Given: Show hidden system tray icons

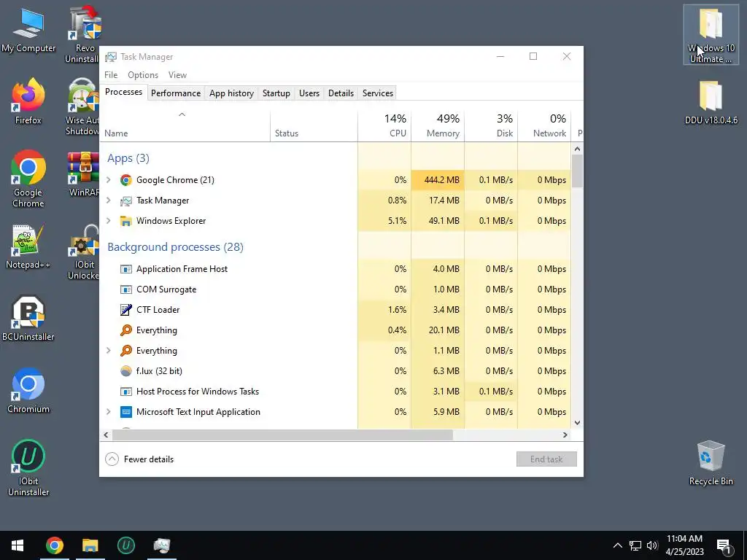Looking at the screenshot, I should pyautogui.click(x=617, y=545).
